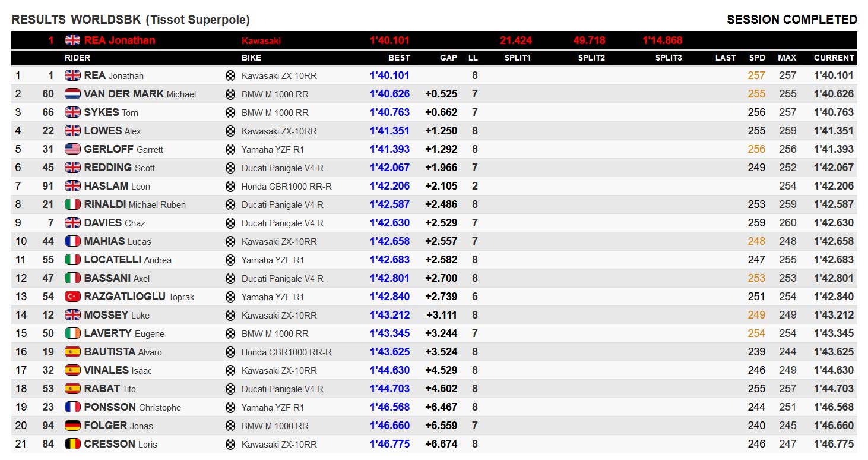This screenshot has height=460, width=868.
Task: Click the checkered flag icon in Van der Mark's row
Action: [230, 94]
